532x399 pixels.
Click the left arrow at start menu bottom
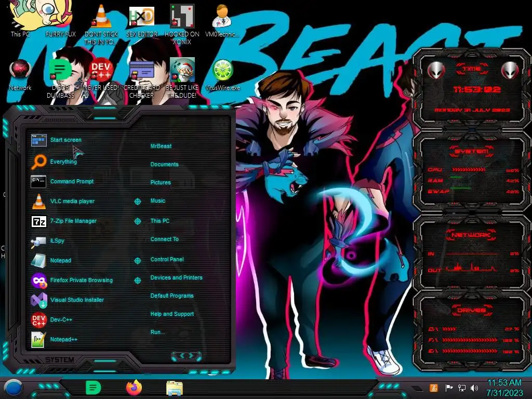click(x=181, y=355)
